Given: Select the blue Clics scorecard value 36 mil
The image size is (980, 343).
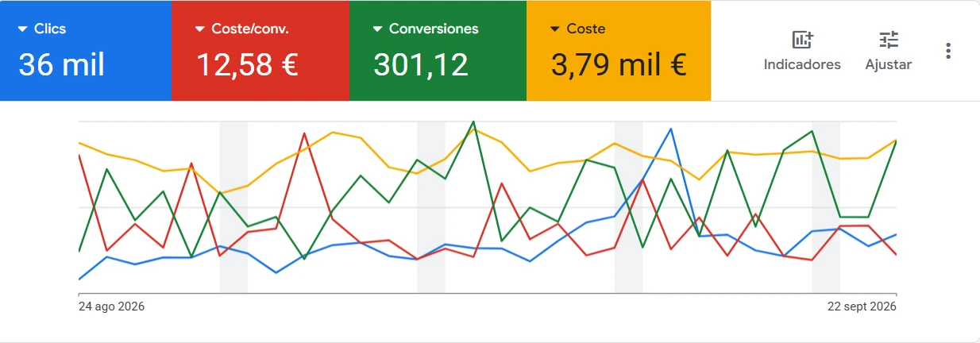Looking at the screenshot, I should (61, 65).
